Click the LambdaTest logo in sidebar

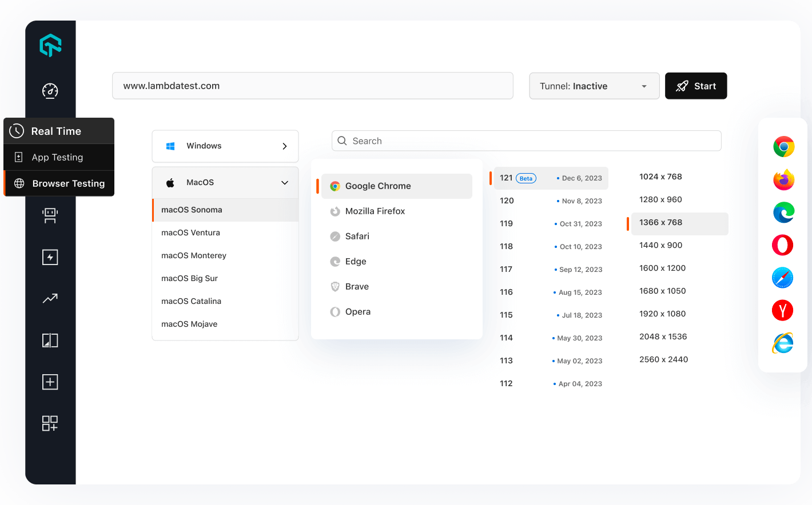[x=50, y=45]
